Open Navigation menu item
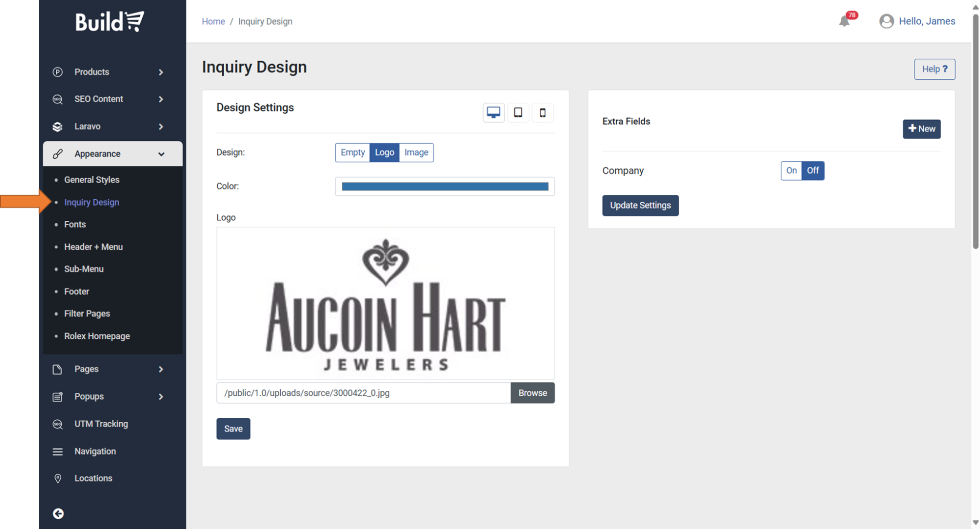980x529 pixels. tap(95, 451)
